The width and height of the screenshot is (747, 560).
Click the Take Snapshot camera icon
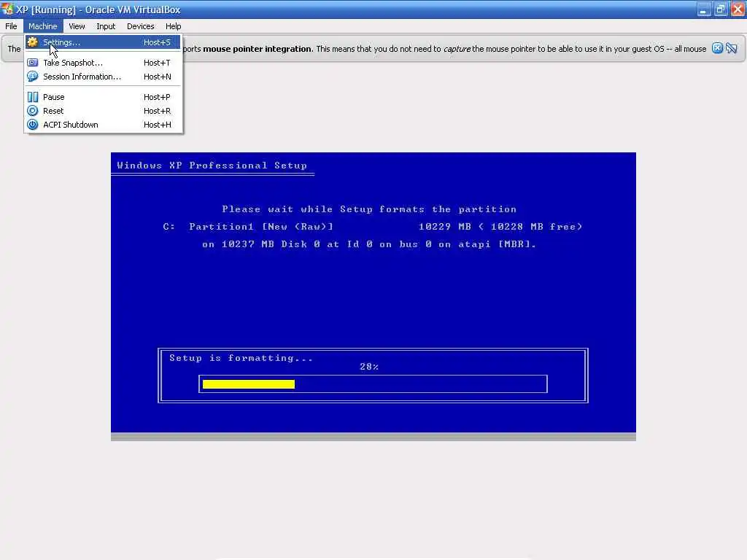(x=32, y=63)
